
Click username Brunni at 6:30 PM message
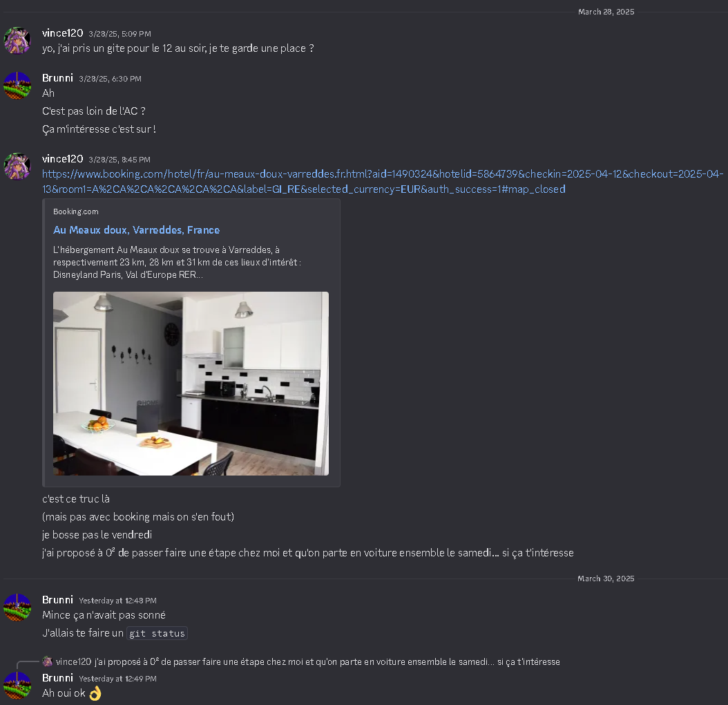click(x=57, y=78)
